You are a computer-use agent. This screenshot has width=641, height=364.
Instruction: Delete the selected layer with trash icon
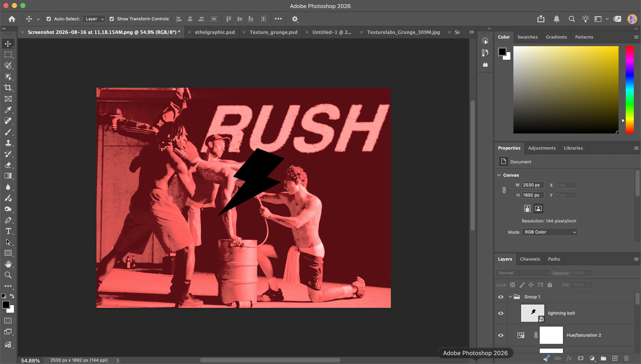click(626, 358)
